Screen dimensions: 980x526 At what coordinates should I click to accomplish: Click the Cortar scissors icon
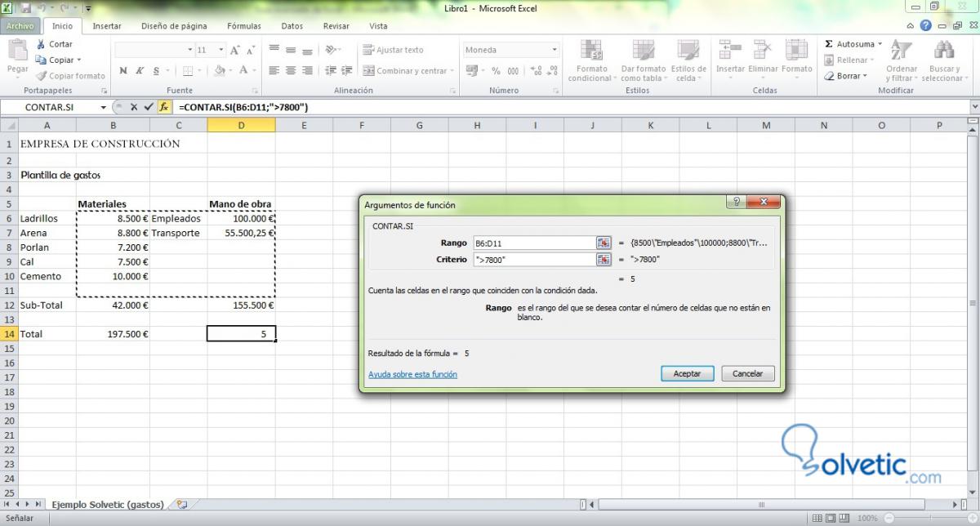(x=41, y=44)
